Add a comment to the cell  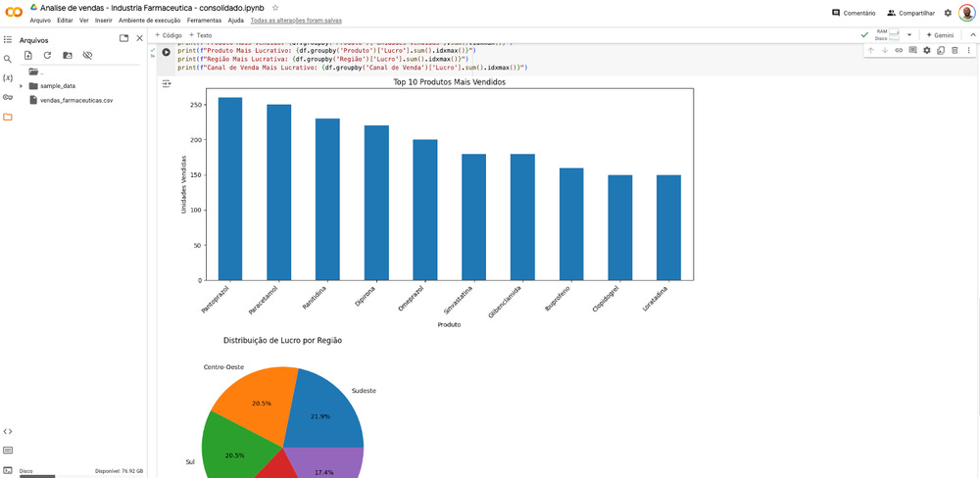[912, 50]
